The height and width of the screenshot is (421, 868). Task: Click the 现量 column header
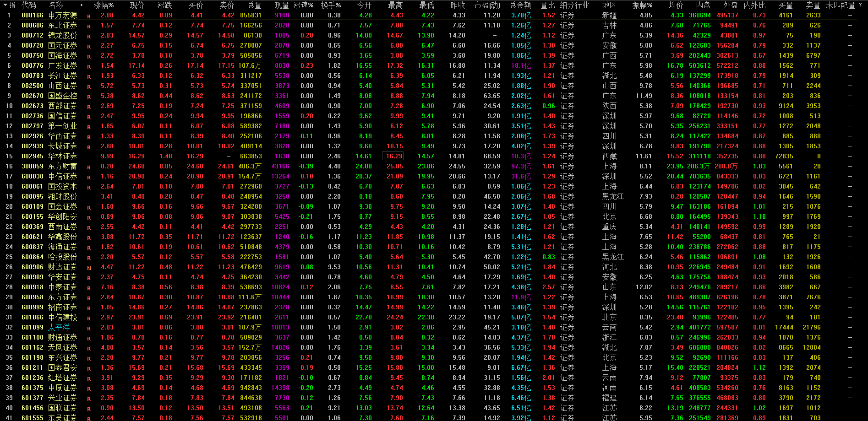pos(282,5)
